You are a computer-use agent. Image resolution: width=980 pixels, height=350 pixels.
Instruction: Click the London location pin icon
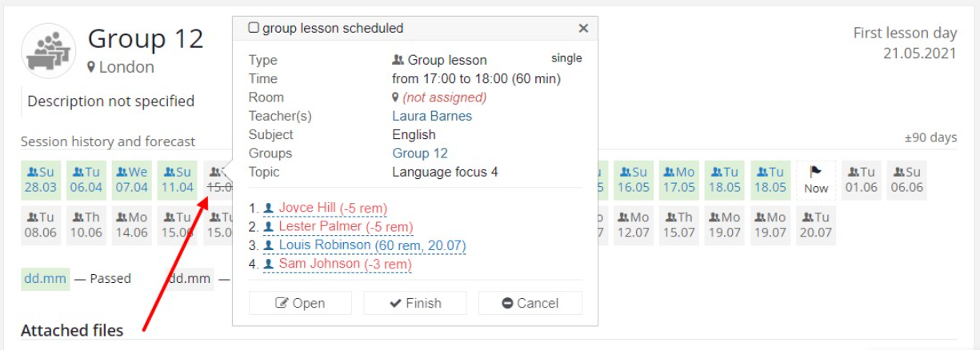pos(91,67)
